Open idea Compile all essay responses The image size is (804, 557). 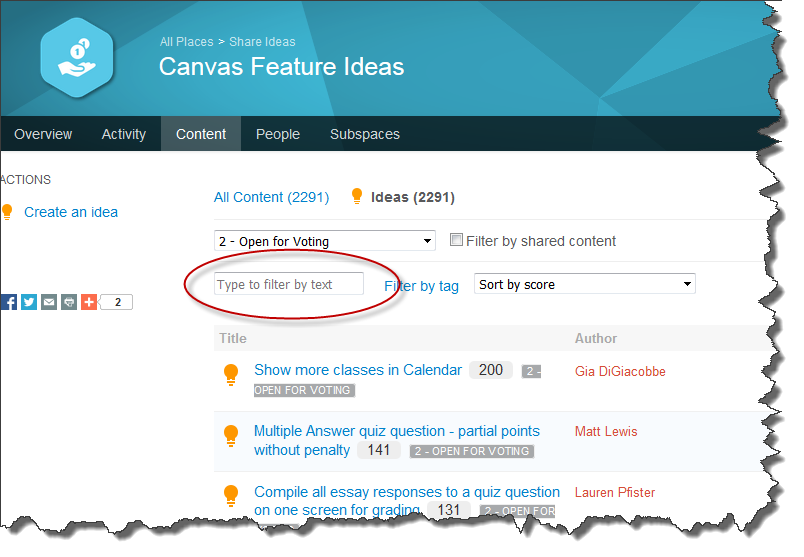pos(407,501)
